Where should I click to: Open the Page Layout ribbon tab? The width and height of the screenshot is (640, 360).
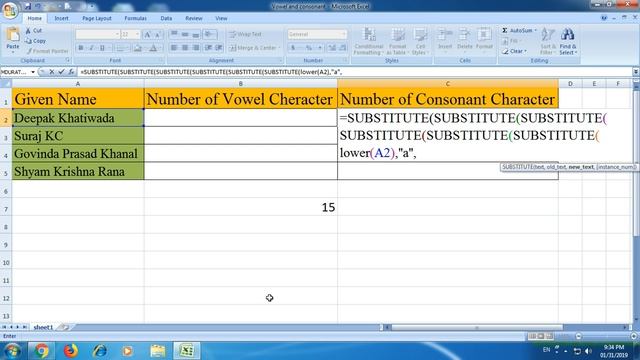pos(97,18)
